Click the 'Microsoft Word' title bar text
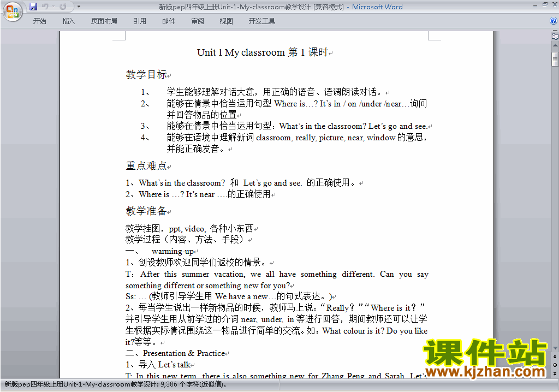 click(x=377, y=7)
